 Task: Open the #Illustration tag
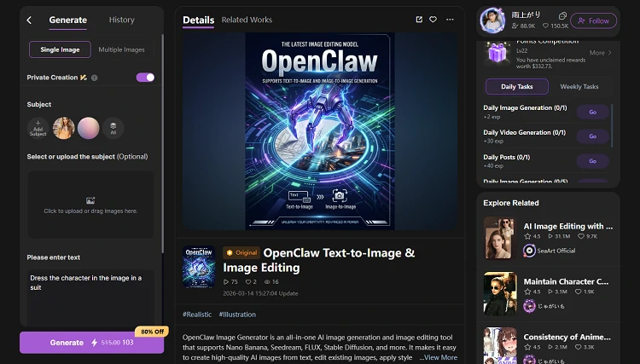(x=237, y=315)
